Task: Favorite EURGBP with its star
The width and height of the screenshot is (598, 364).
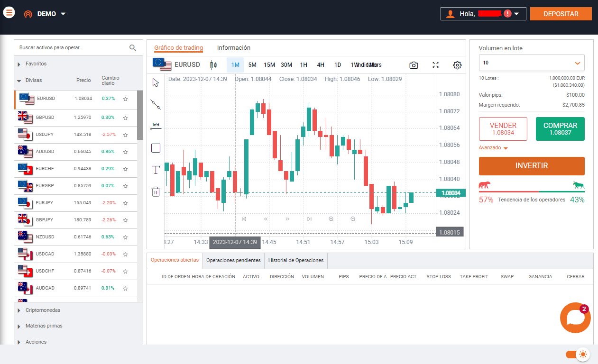Action: point(125,186)
